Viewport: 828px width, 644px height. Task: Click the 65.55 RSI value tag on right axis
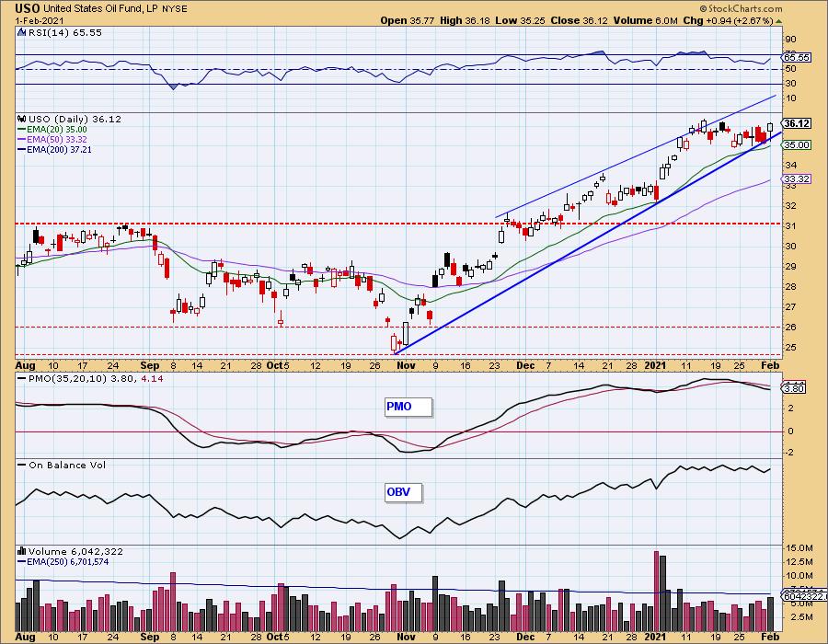click(798, 57)
